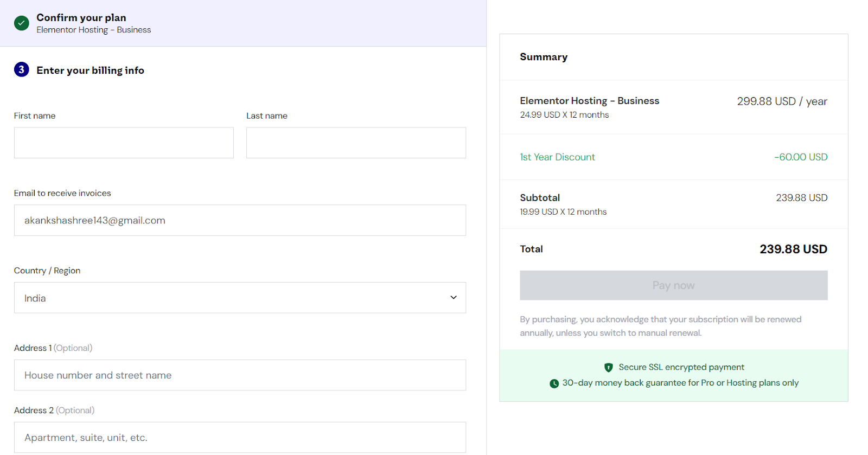Click the green checkmark beside Confirm your plan

tap(22, 23)
